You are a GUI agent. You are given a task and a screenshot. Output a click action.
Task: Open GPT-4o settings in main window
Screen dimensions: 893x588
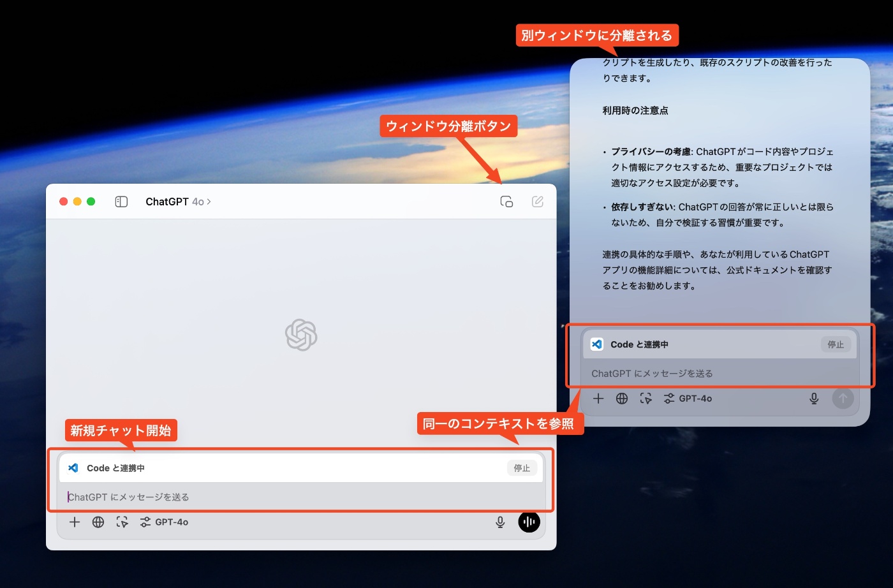point(164,522)
